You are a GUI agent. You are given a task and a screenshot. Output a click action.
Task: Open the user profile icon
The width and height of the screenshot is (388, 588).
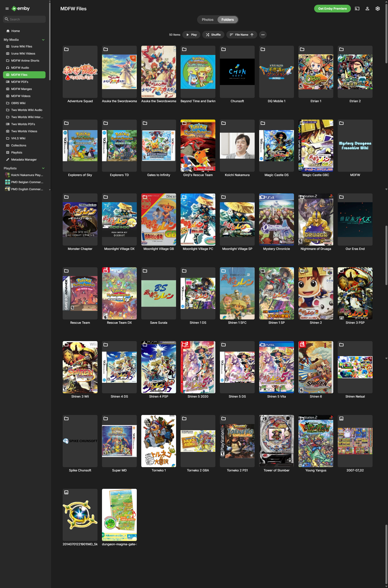[367, 9]
